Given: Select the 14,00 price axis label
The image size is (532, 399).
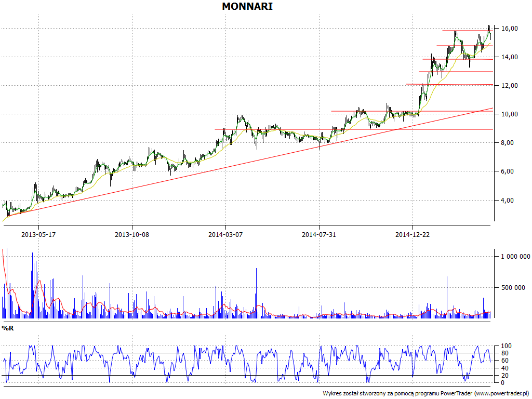Looking at the screenshot, I should pyautogui.click(x=510, y=57).
